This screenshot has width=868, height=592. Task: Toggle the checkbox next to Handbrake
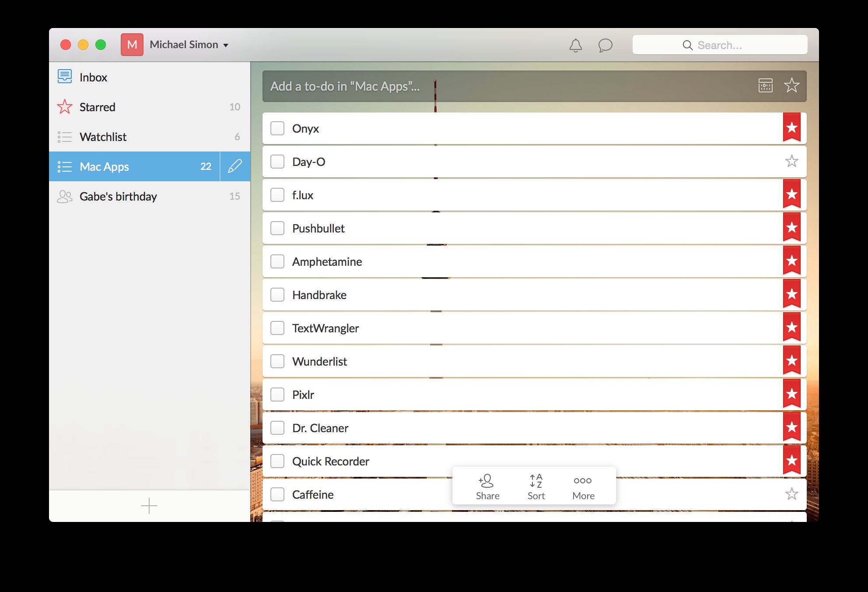[277, 294]
